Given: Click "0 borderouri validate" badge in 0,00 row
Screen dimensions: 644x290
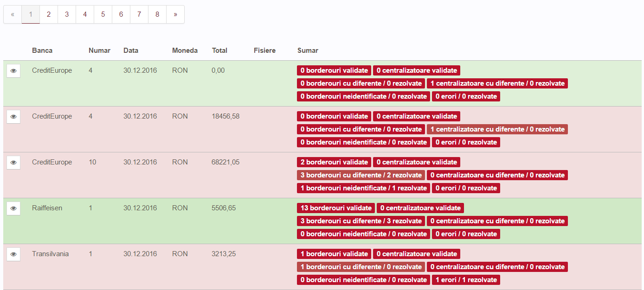Looking at the screenshot, I should point(334,70).
